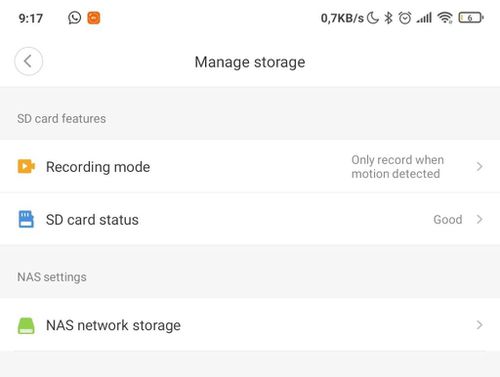Click the blue SD card icon

click(26, 219)
